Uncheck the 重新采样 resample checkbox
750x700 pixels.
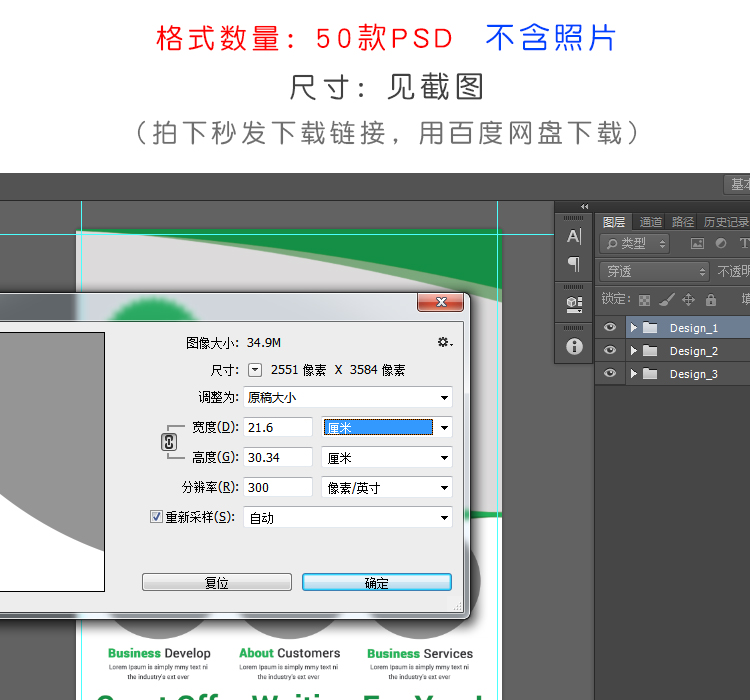point(156,517)
